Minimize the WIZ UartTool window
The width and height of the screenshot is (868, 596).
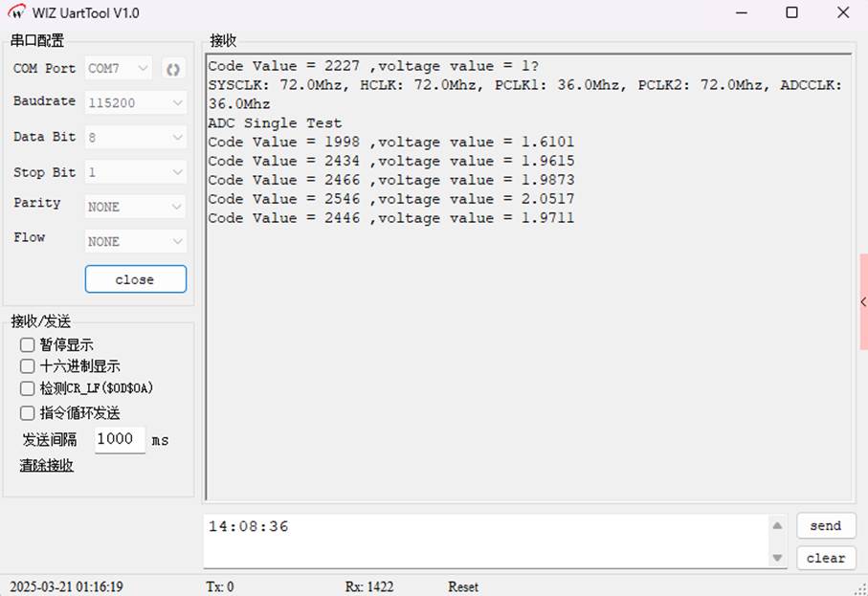pos(742,12)
